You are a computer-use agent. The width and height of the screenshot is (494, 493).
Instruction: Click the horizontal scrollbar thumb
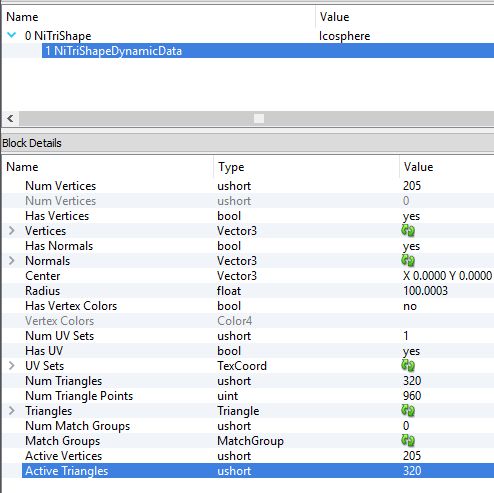(259, 118)
